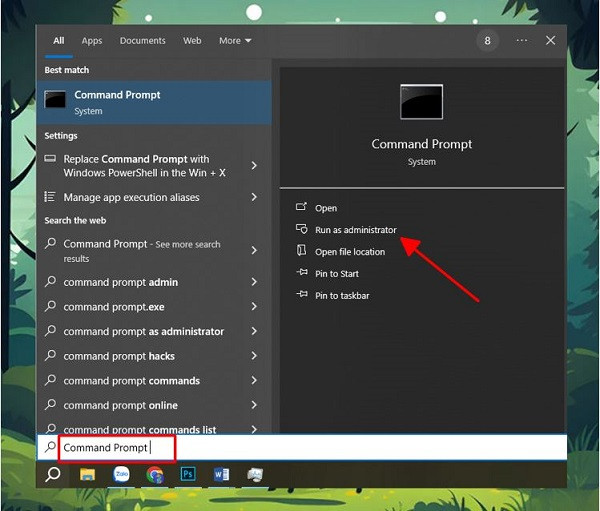This screenshot has width=600, height=511.
Task: Expand the More dropdown filter
Action: tap(235, 41)
